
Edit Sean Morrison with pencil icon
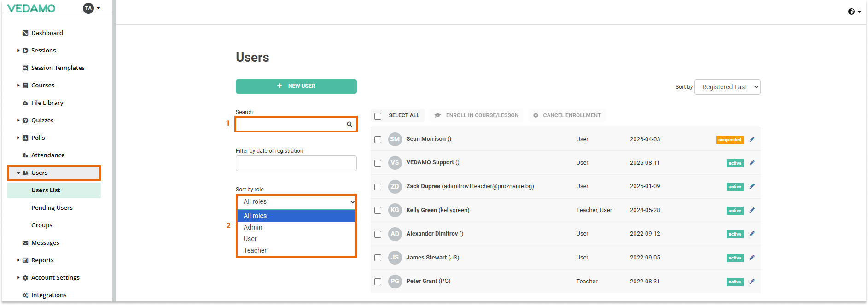click(x=752, y=139)
